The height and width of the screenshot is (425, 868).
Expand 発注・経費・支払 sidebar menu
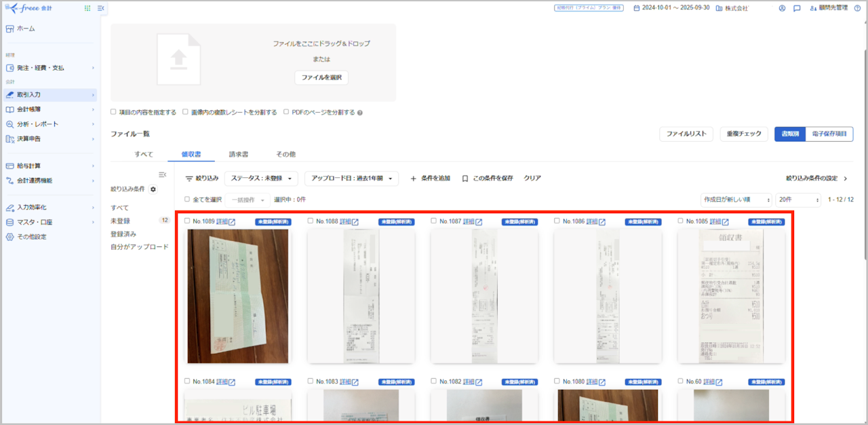click(49, 68)
